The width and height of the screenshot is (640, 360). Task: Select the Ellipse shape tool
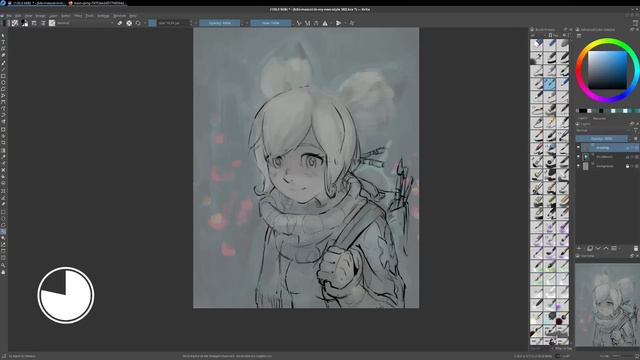click(3, 82)
